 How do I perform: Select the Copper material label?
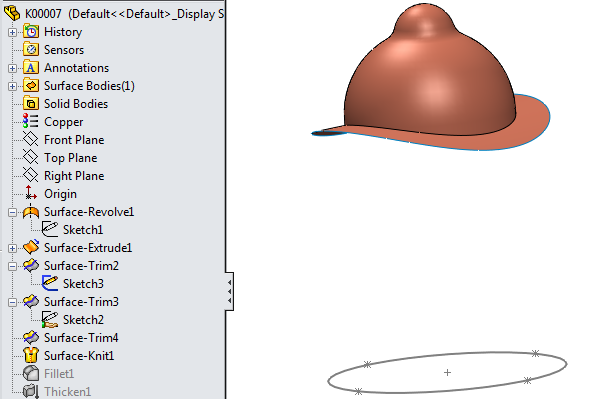tap(63, 122)
